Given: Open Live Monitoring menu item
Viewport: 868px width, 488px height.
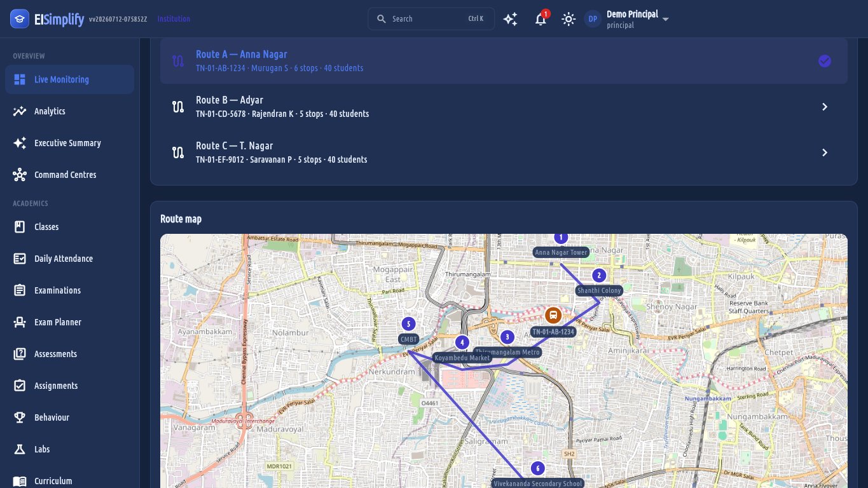Looking at the screenshot, I should (69, 79).
